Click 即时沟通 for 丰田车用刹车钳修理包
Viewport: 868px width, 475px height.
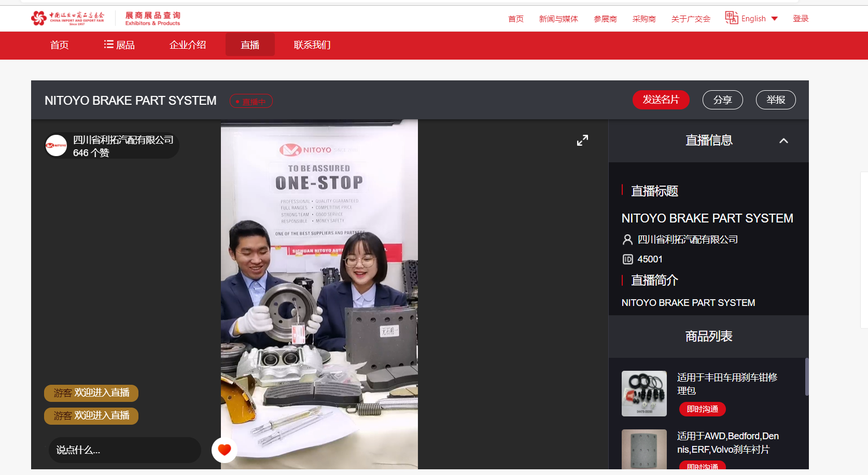702,409
